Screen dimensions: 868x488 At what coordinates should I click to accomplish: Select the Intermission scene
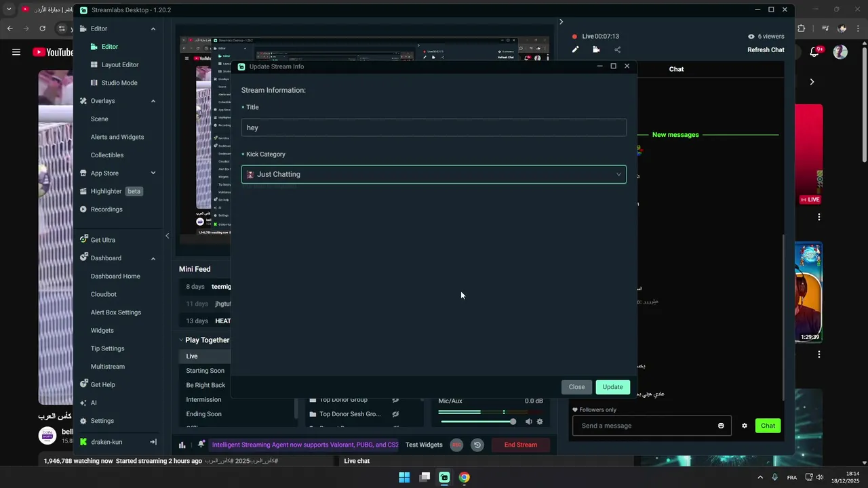pos(203,399)
